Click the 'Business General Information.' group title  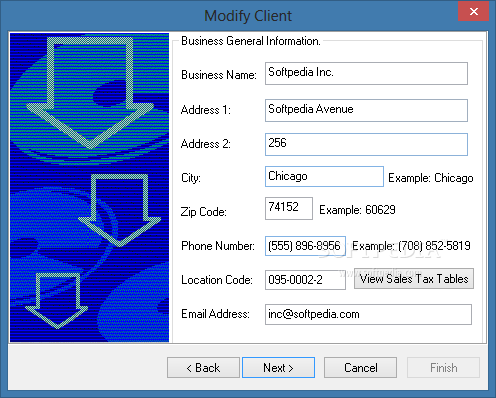click(251, 41)
